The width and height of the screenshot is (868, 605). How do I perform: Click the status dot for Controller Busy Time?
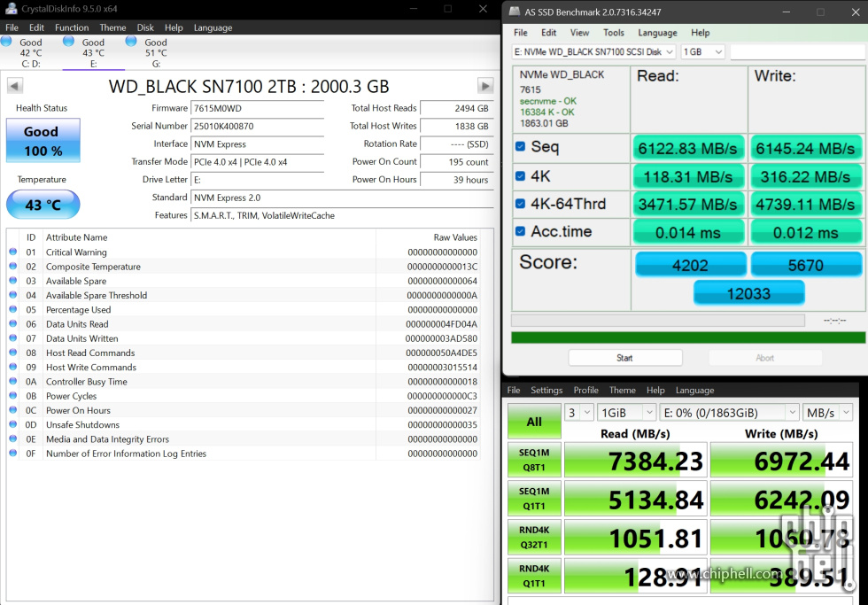tap(12, 382)
